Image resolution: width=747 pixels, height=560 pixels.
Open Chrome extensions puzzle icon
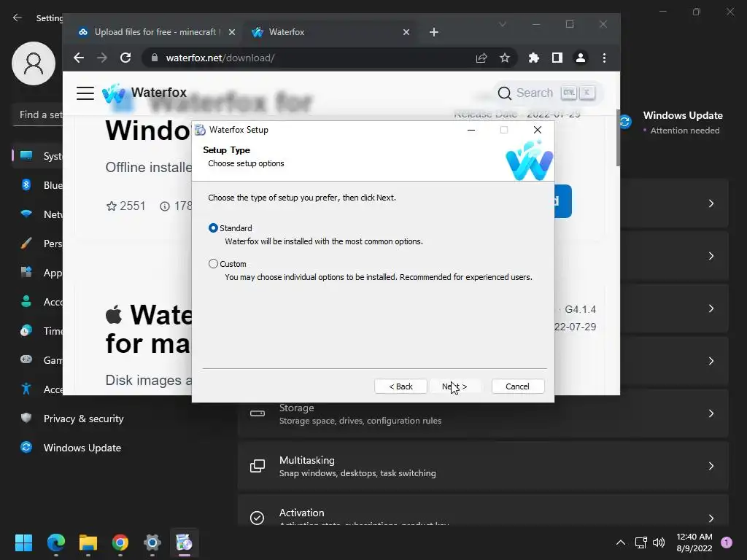(533, 58)
